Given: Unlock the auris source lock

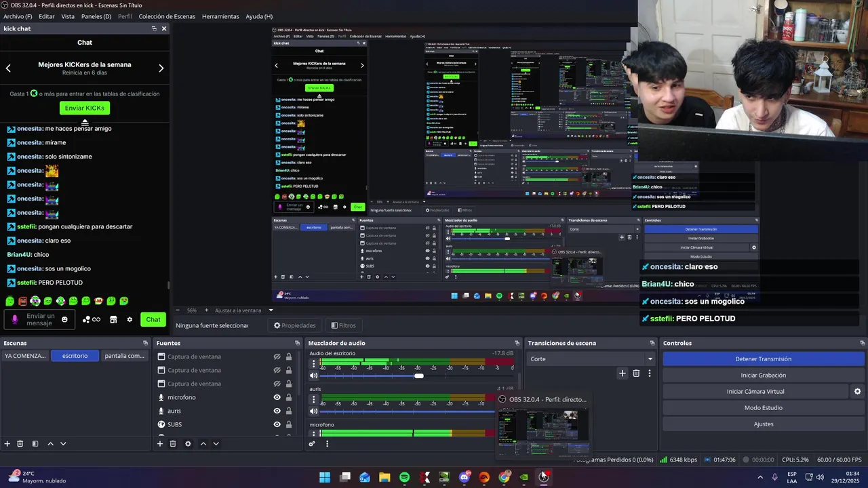Looking at the screenshot, I should pos(288,411).
